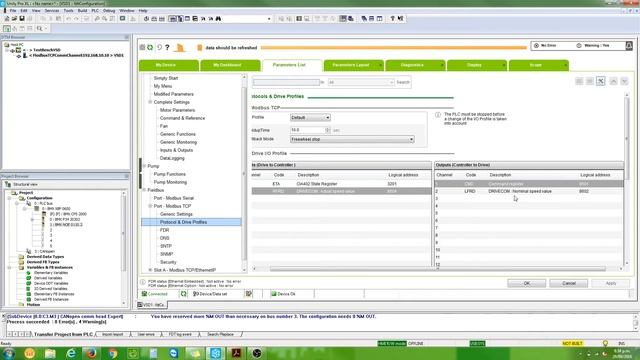Click the Firefox taskbar icon
This screenshot has height=360, width=640.
click(x=91, y=353)
